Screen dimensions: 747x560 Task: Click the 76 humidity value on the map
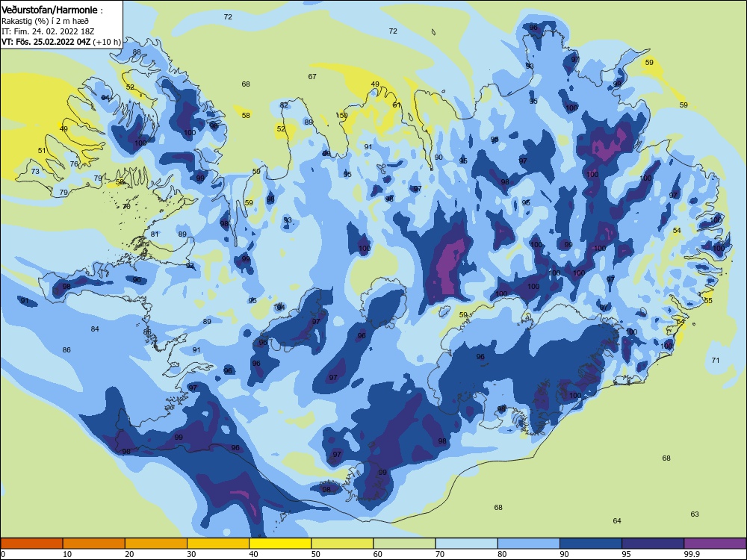coord(74,164)
